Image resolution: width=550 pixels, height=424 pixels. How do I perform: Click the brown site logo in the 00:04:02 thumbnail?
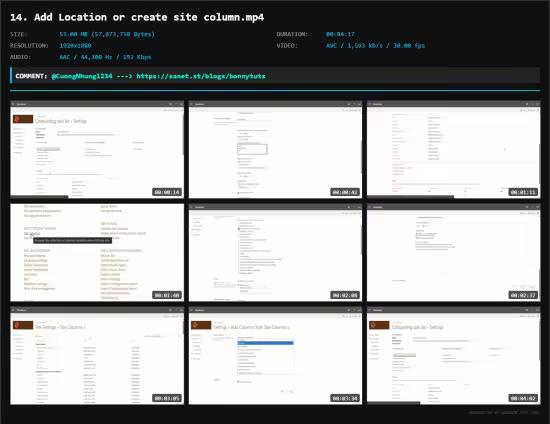pos(379,325)
